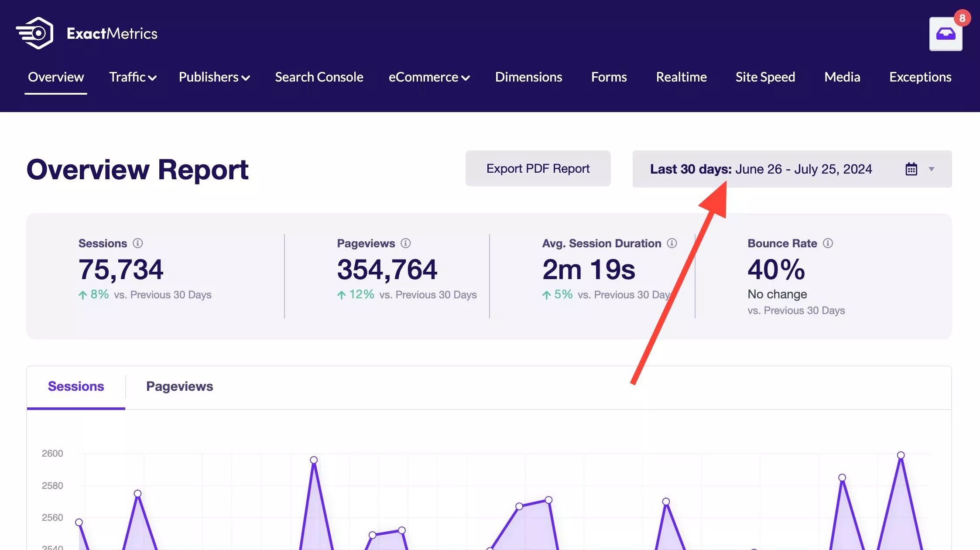This screenshot has width=980, height=550.
Task: Click the chart's first data point on the y-axis side
Action: pos(79,523)
